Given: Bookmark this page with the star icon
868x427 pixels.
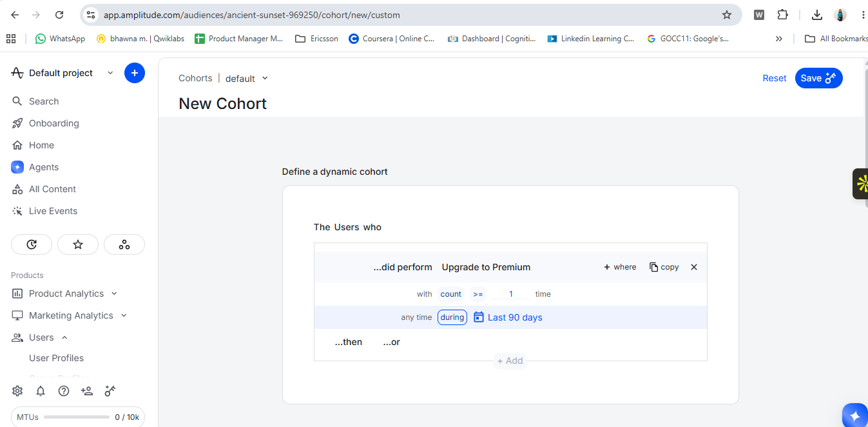Looking at the screenshot, I should (x=727, y=15).
